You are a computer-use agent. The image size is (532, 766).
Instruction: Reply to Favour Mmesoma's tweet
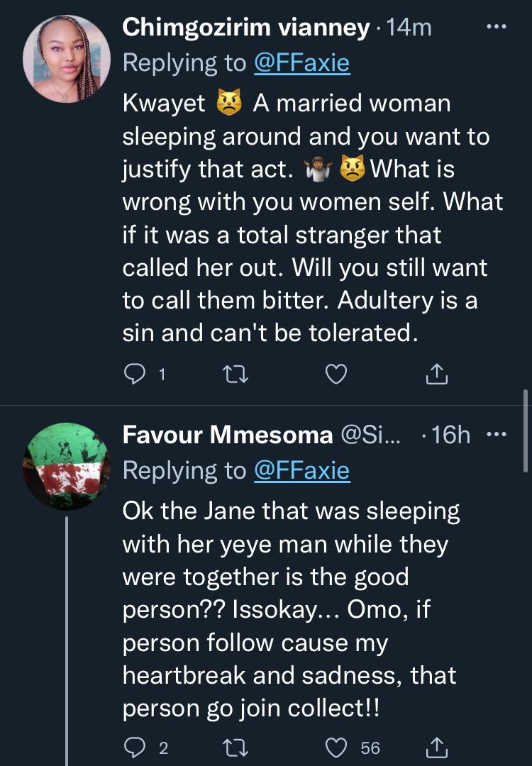[x=134, y=746]
